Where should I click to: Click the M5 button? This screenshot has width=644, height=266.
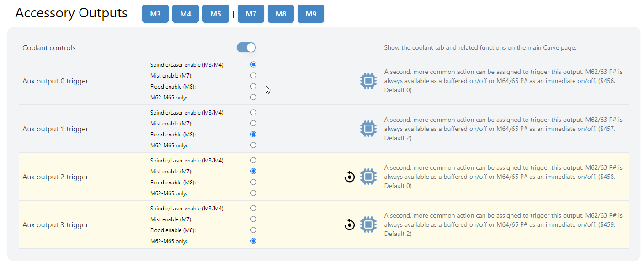[x=216, y=14]
